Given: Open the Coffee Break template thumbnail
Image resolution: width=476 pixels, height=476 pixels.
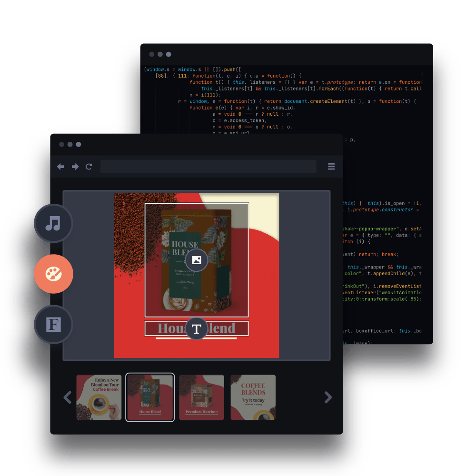Looking at the screenshot, I should [x=99, y=397].
